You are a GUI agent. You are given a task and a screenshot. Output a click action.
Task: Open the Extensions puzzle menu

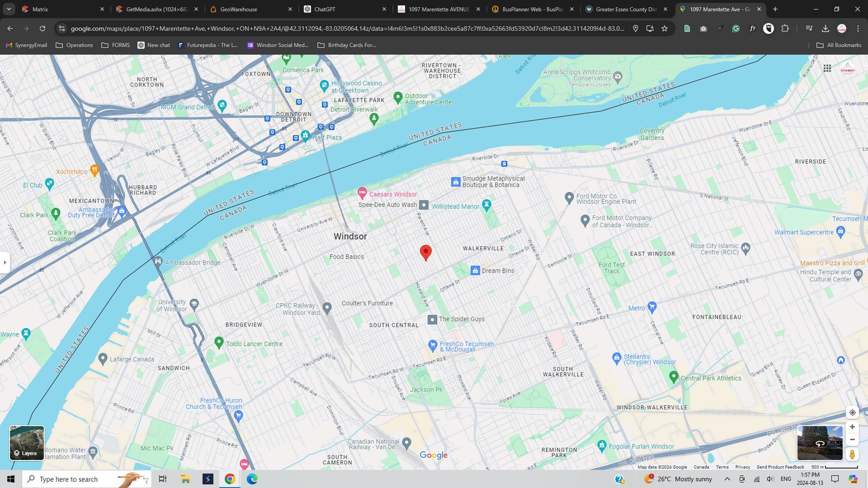pyautogui.click(x=785, y=29)
